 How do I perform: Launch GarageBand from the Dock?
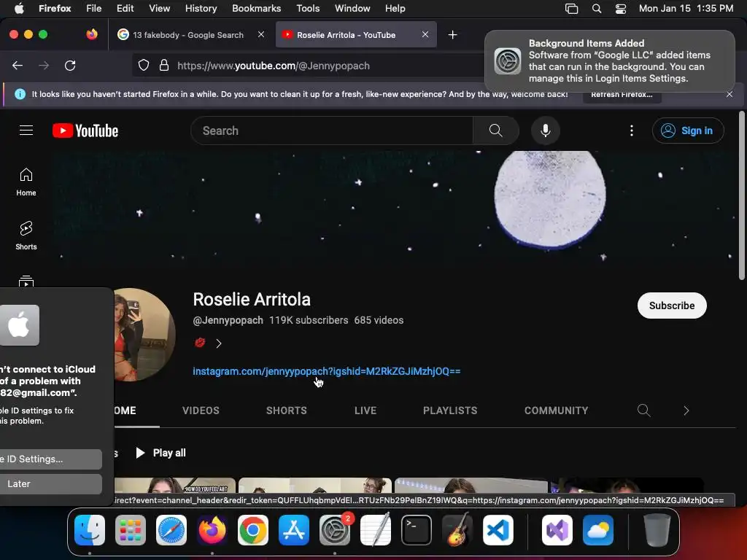click(457, 530)
